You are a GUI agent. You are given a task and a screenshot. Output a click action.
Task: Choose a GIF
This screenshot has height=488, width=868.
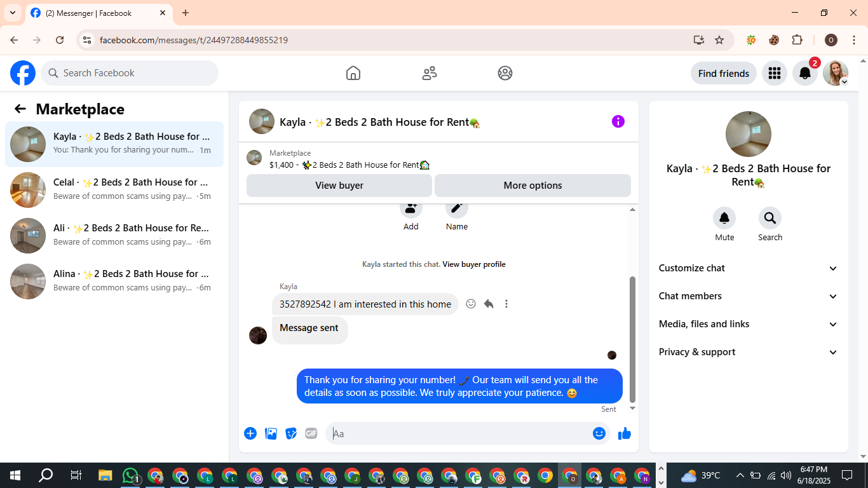point(311,433)
